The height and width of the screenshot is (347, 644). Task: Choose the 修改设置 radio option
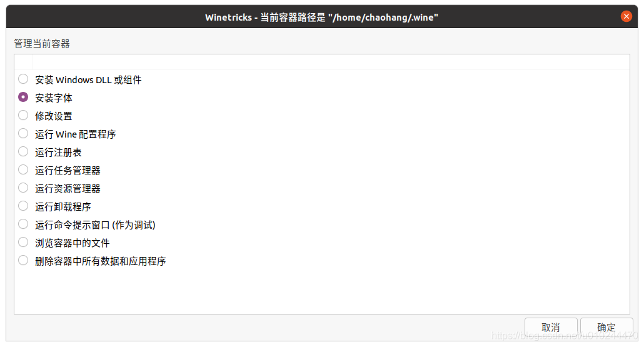pos(23,115)
